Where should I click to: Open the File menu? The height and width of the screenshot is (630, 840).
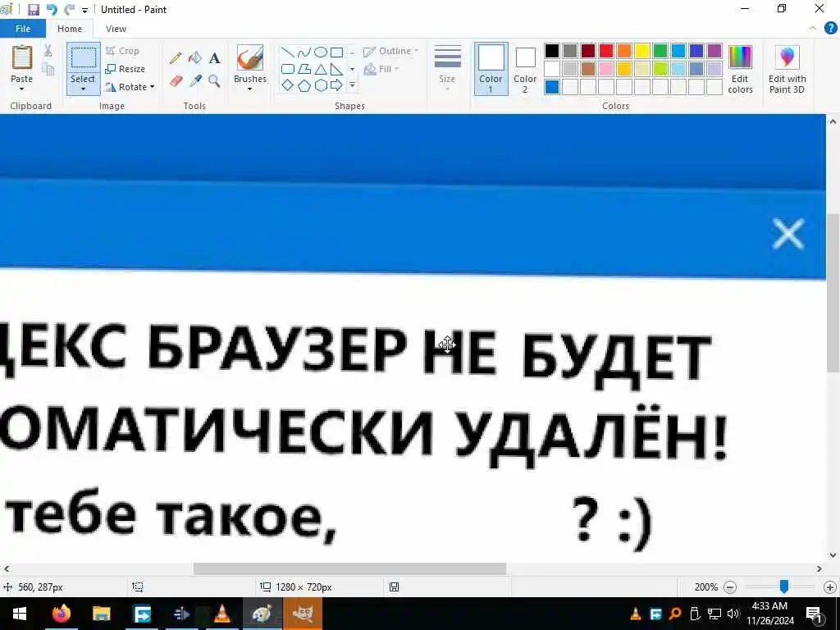pos(23,29)
